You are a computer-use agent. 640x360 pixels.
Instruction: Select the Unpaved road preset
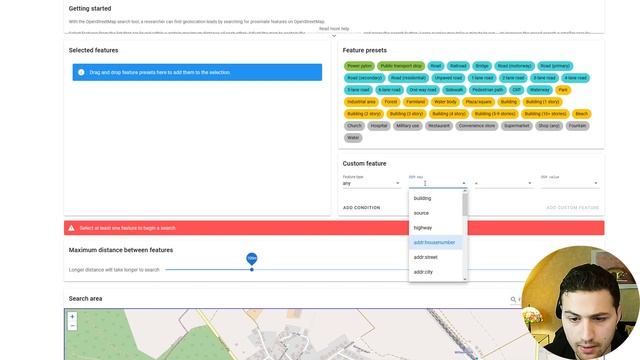click(x=448, y=78)
